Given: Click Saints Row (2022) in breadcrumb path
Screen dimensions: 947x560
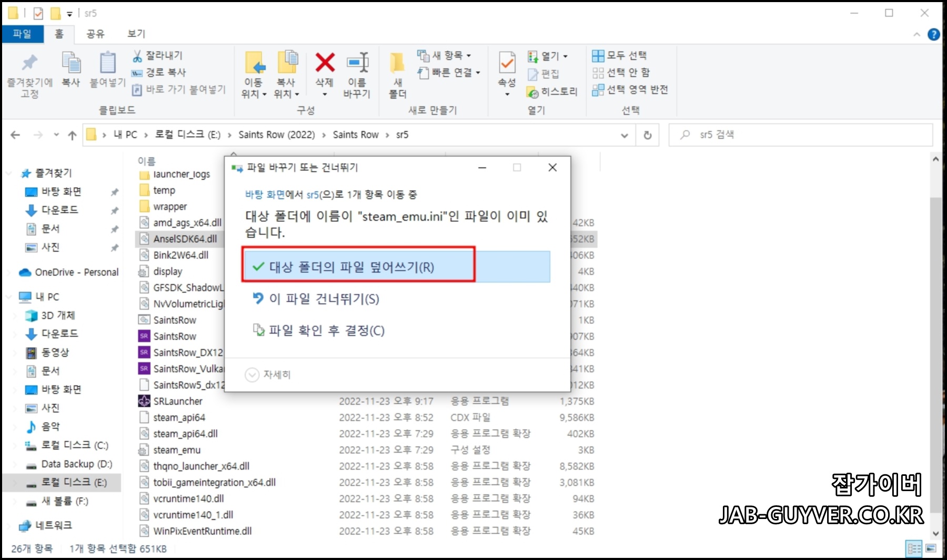Looking at the screenshot, I should click(x=277, y=135).
